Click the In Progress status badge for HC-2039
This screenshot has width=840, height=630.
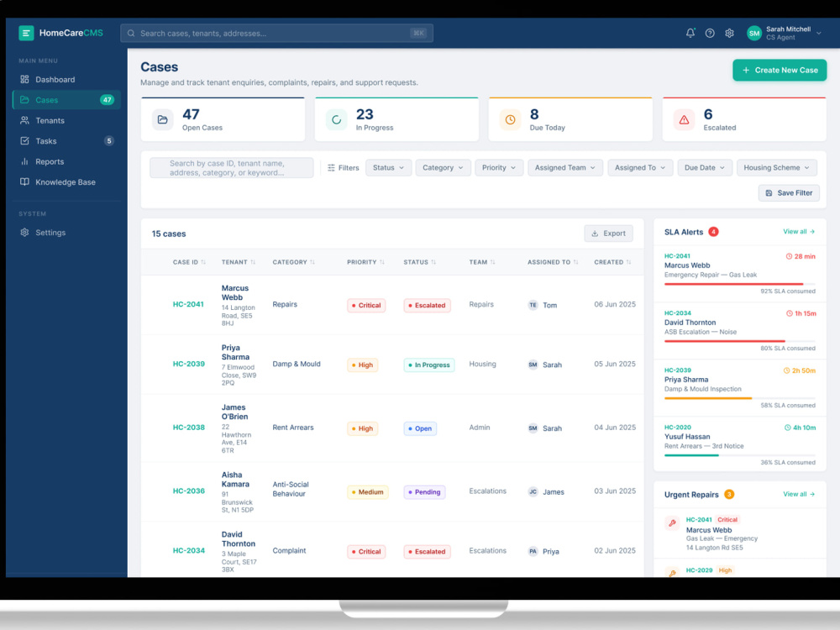[429, 365]
